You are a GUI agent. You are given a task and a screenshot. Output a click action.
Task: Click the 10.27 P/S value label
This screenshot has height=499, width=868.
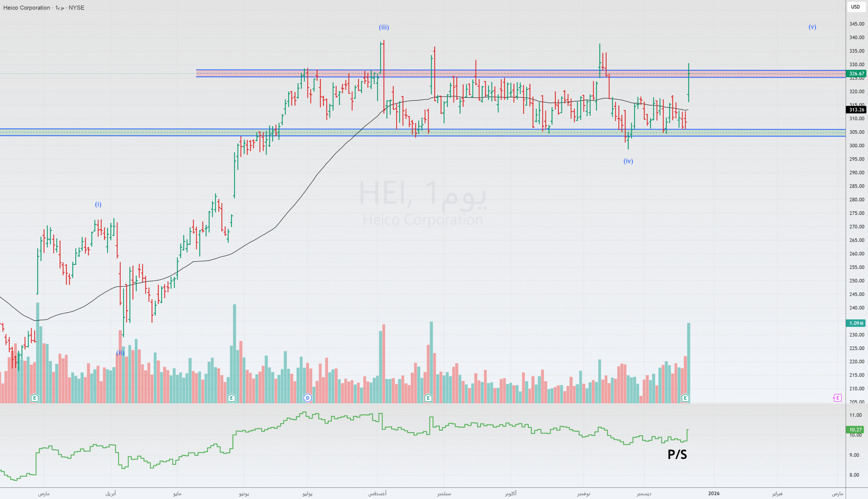(x=855, y=430)
